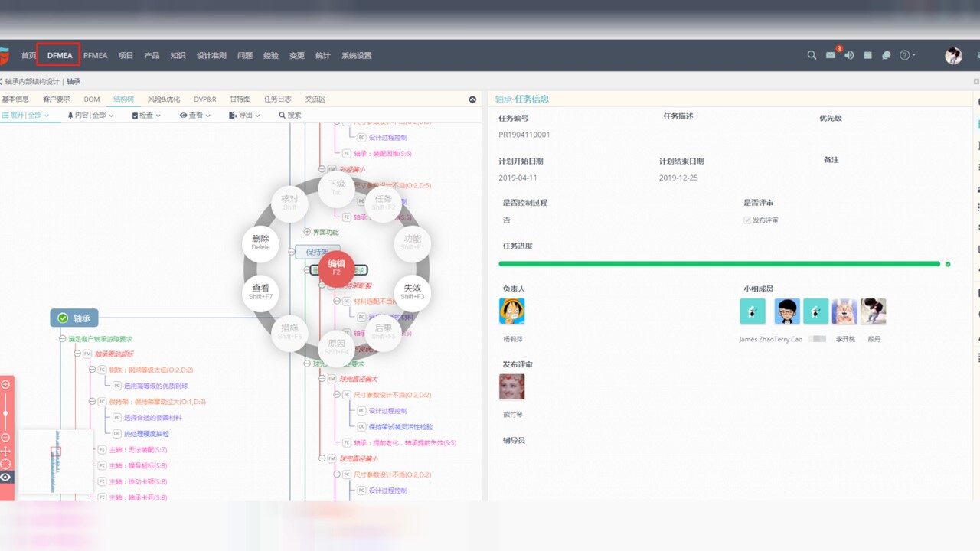980x551 pixels.
Task: Switch to 交流区 tab
Action: (315, 99)
